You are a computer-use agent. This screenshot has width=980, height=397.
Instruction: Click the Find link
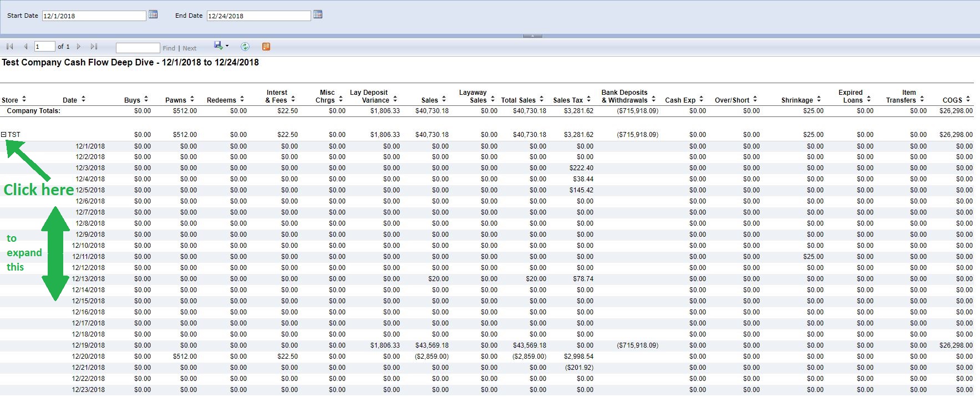pos(169,48)
